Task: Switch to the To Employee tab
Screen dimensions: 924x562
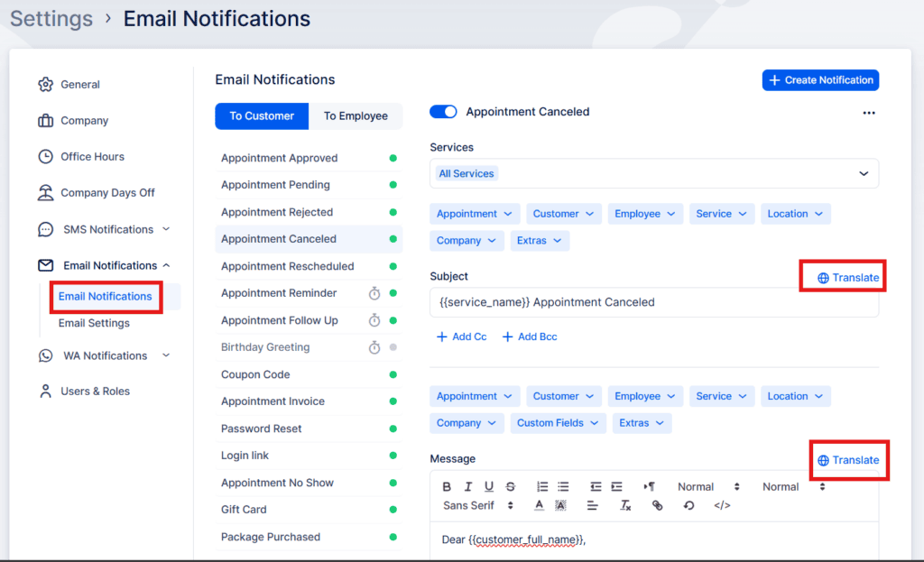Action: point(356,116)
